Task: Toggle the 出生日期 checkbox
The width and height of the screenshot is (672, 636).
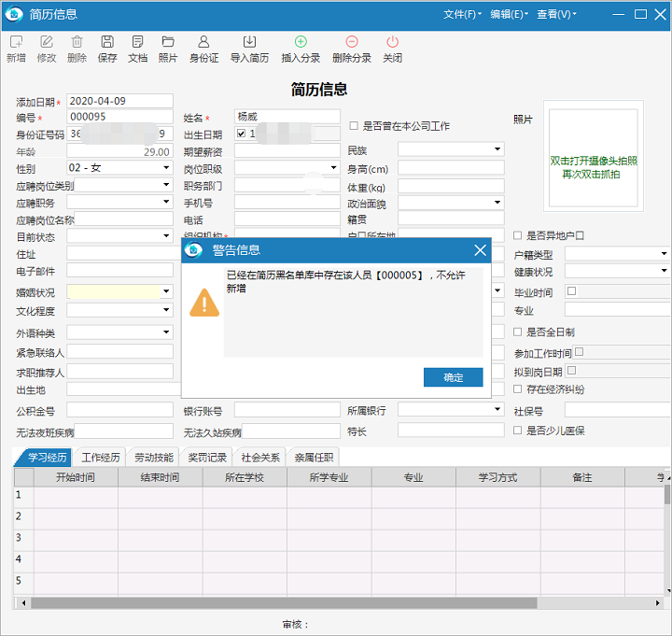Action: click(242, 134)
